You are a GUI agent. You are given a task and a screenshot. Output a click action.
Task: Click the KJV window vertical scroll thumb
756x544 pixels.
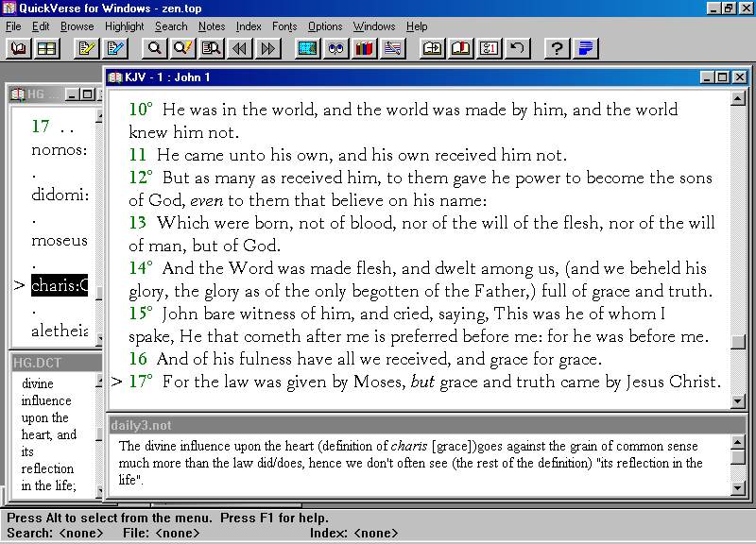coord(738,342)
